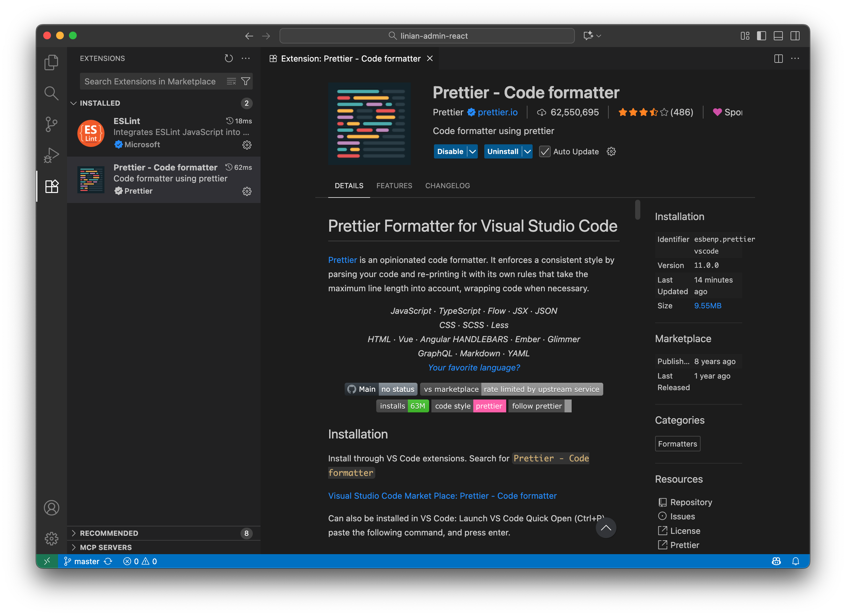
Task: Open the Disable button dropdown arrow
Action: pos(472,151)
